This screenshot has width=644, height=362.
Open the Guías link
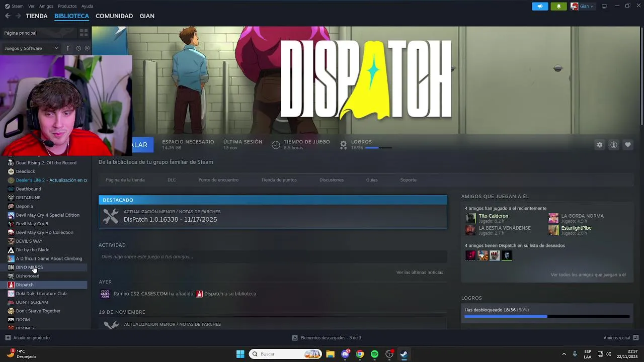pos(372,180)
